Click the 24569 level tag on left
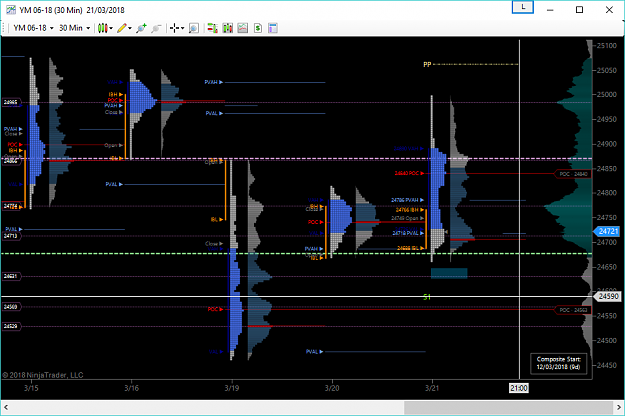The height and width of the screenshot is (416, 625). pos(11,307)
